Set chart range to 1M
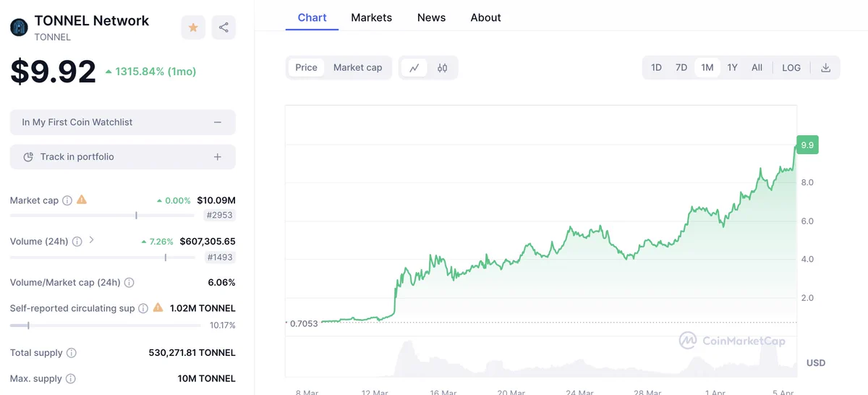 coord(707,67)
